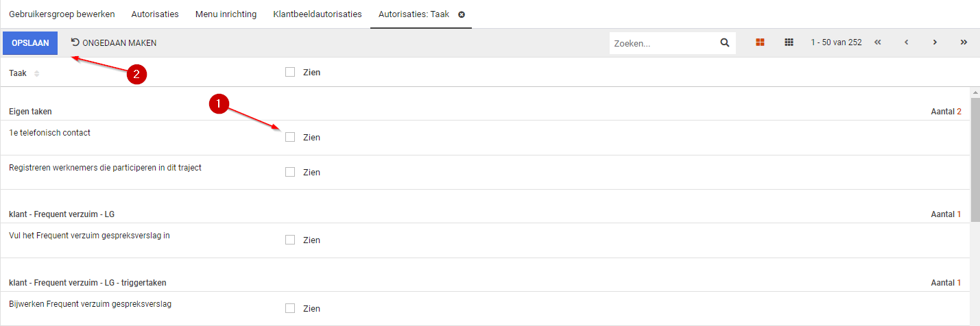Screen dimensions: 980x326
Task: Go to next page of results
Action: 935,42
